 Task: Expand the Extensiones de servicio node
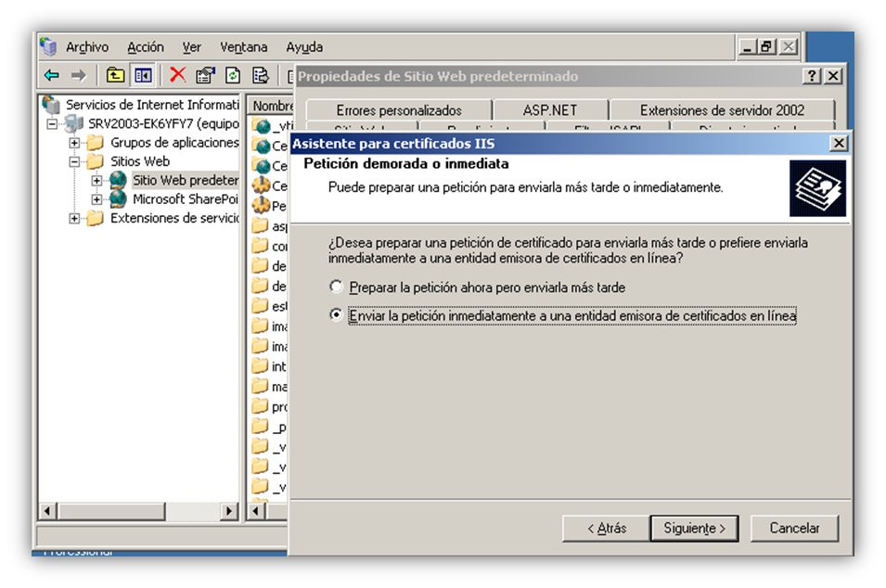[x=74, y=218]
